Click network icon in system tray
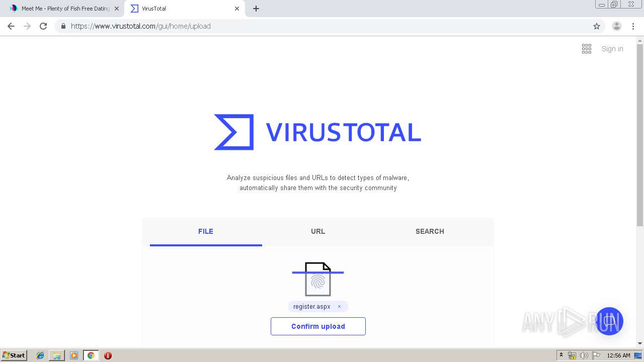The height and width of the screenshot is (362, 644). (x=572, y=355)
